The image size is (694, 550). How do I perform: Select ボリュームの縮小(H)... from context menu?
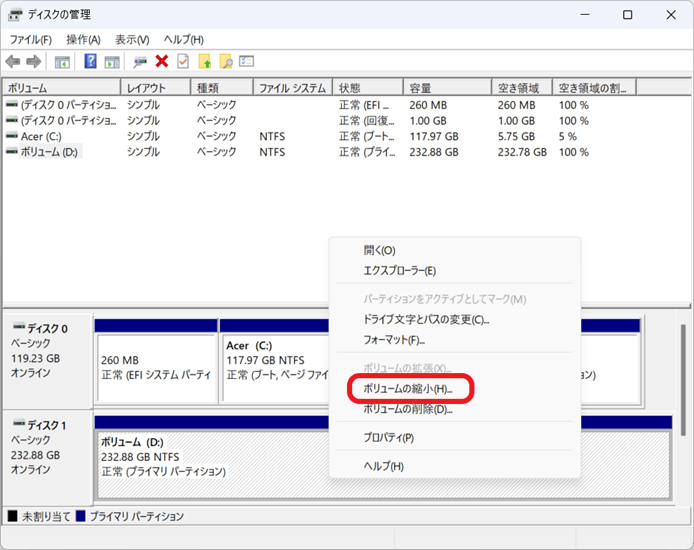click(407, 388)
